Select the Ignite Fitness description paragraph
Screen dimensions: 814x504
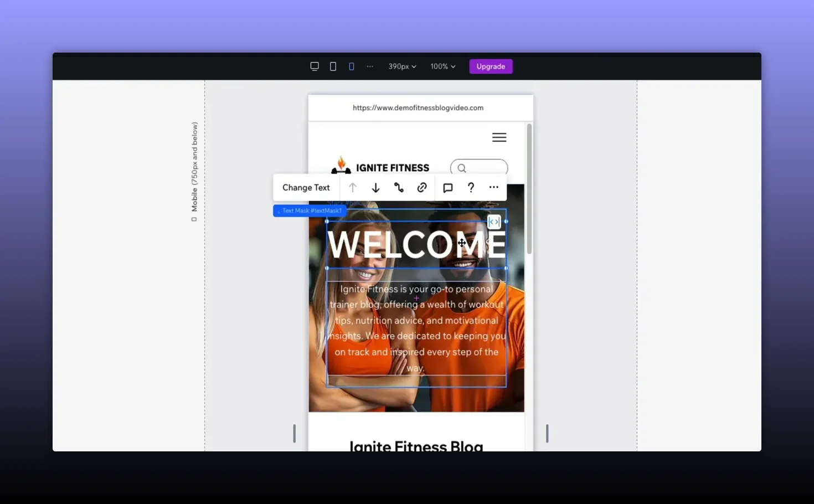click(416, 328)
